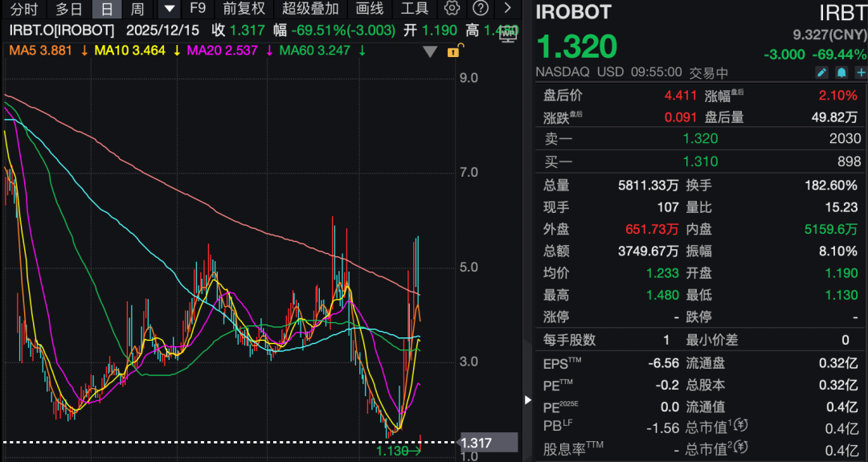868x462 pixels.
Task: Click the 总量 5811.33万 value
Action: (x=649, y=186)
